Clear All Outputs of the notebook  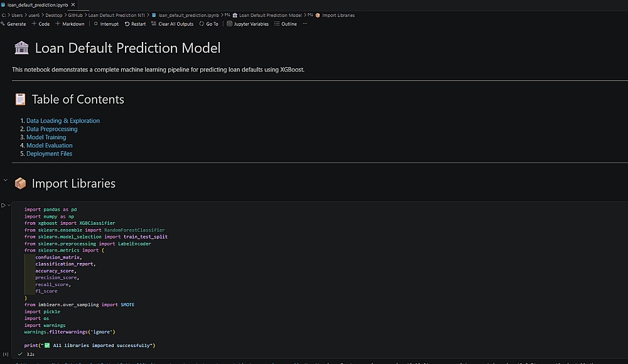coord(172,24)
